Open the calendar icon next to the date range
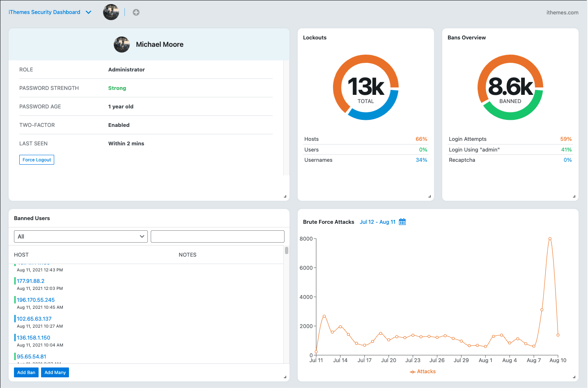The image size is (588, 388). click(402, 221)
